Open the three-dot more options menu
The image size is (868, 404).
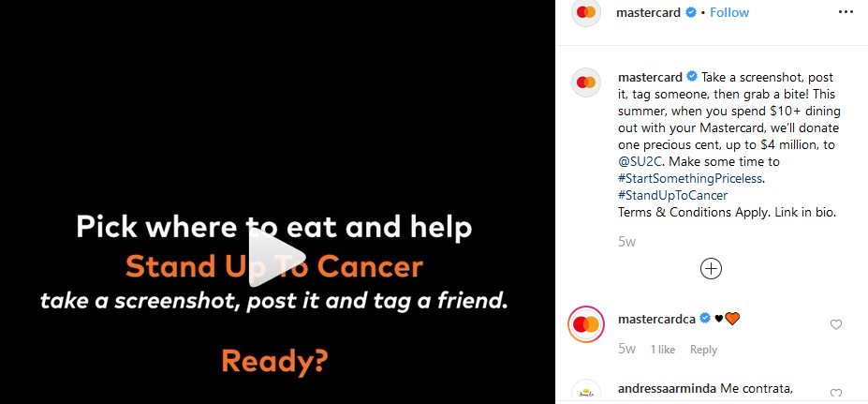[x=846, y=12]
